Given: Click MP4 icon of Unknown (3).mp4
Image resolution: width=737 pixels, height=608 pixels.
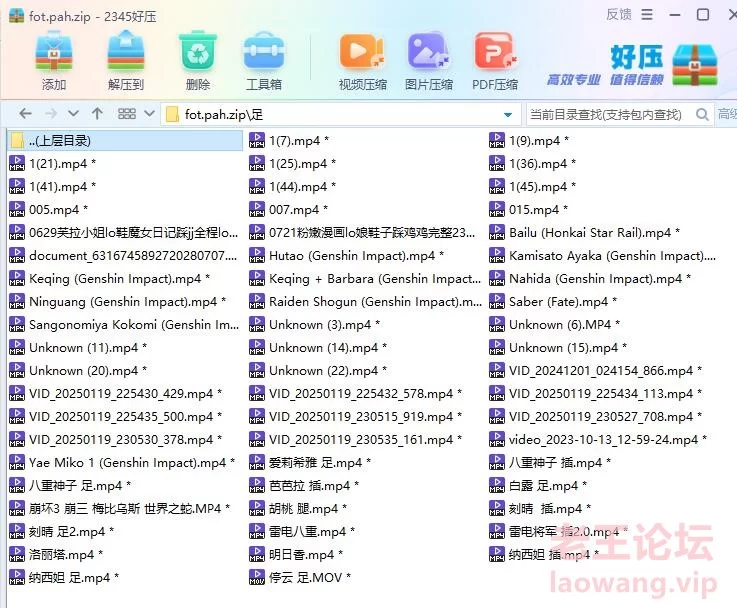Looking at the screenshot, I should click(257, 325).
